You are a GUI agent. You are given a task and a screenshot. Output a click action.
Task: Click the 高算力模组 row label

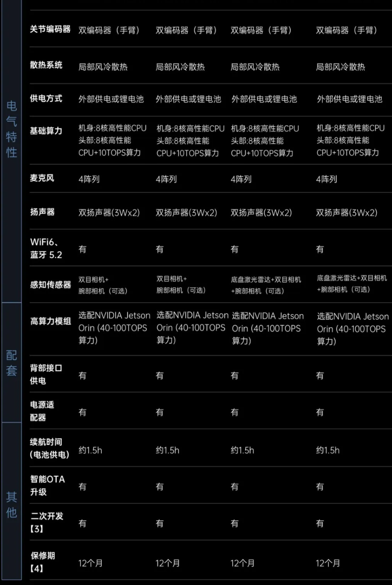pyautogui.click(x=50, y=321)
